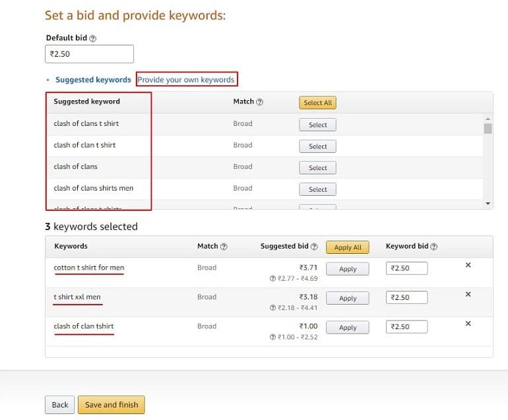Switch to the Suggested keywords tab
The height and width of the screenshot is (420, 508).
click(x=93, y=80)
